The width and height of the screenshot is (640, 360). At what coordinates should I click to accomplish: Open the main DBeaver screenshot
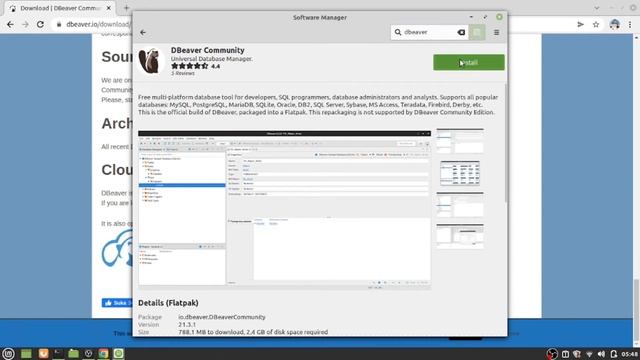(x=284, y=210)
